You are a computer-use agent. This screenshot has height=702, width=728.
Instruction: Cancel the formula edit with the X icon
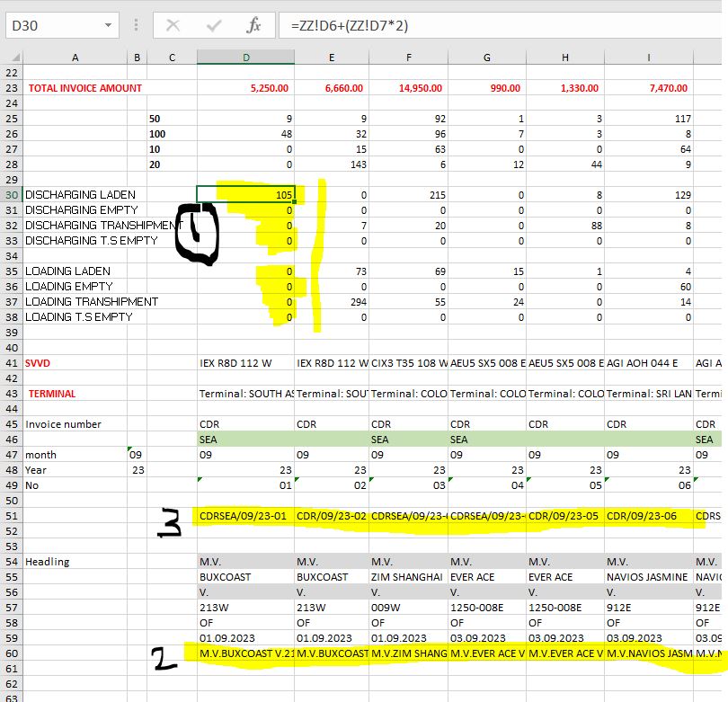point(173,25)
